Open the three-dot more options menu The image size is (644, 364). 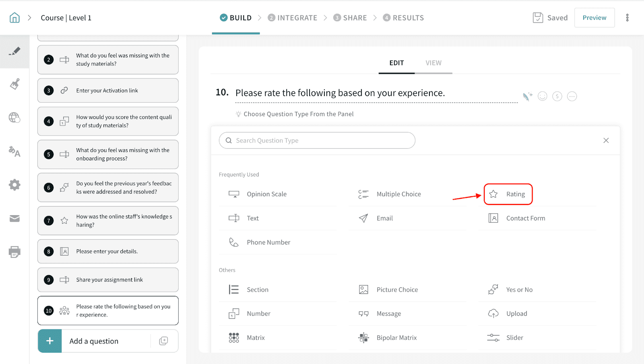pyautogui.click(x=627, y=18)
